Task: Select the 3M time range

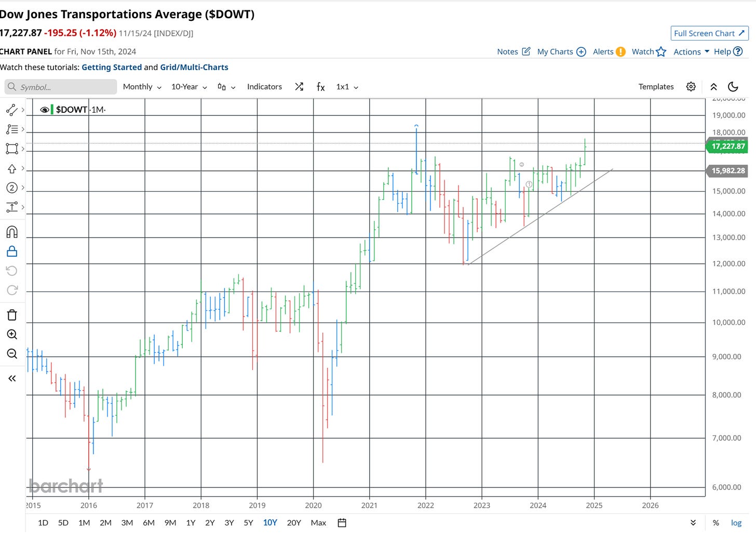Action: [x=127, y=523]
